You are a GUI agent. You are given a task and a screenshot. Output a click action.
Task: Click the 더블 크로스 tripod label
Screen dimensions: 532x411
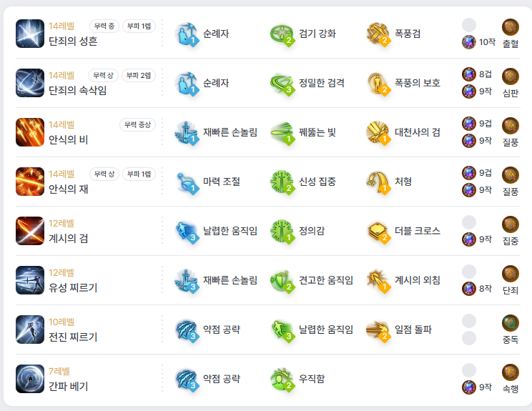point(418,231)
